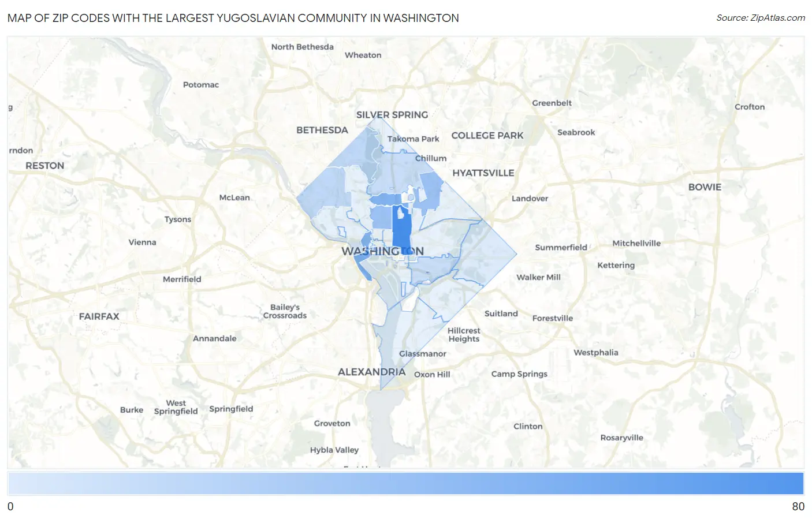Click the Camp Springs label

[x=520, y=374]
